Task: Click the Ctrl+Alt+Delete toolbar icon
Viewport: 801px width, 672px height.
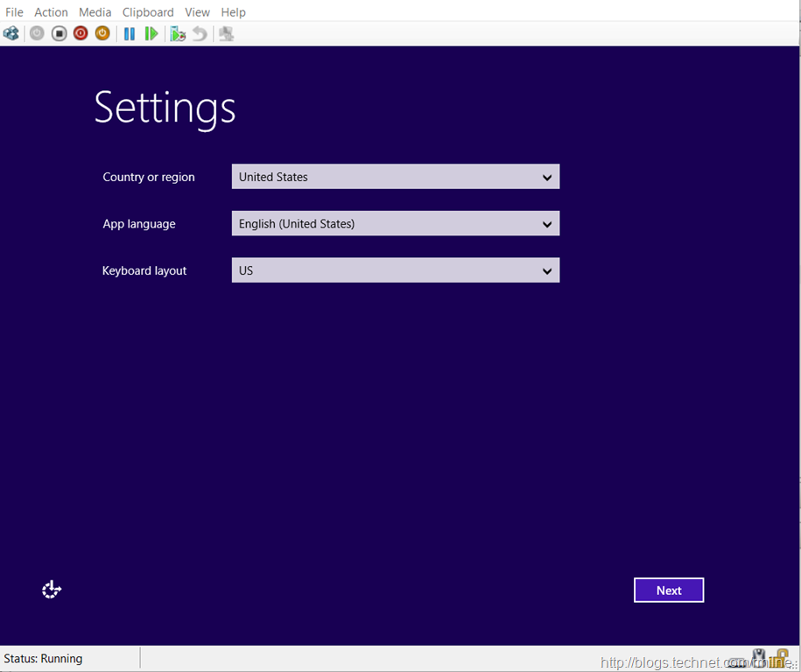Action: (11, 34)
